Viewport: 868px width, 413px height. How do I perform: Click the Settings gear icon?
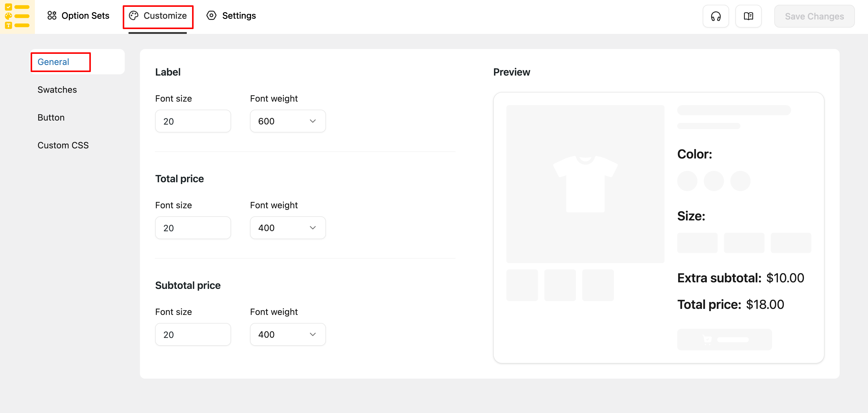(211, 15)
